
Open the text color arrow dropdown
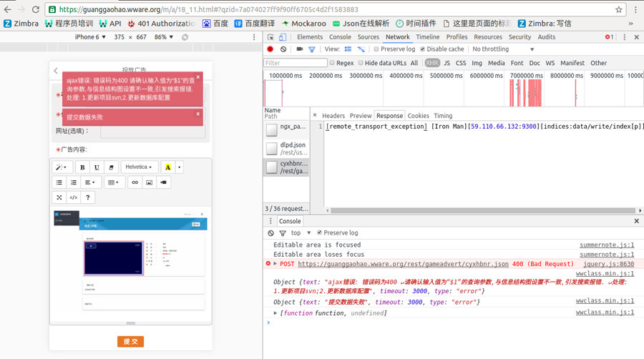pyautogui.click(x=179, y=167)
